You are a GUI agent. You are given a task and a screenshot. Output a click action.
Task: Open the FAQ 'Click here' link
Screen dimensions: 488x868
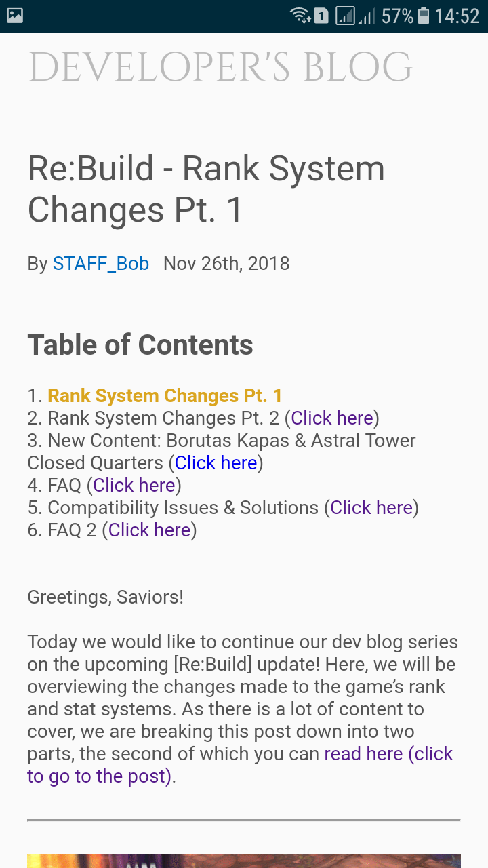pyautogui.click(x=134, y=485)
